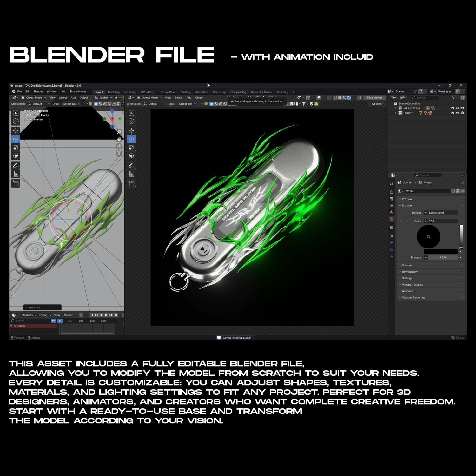Jump to the timeline's first frame
The image size is (476, 476).
(x=92, y=315)
